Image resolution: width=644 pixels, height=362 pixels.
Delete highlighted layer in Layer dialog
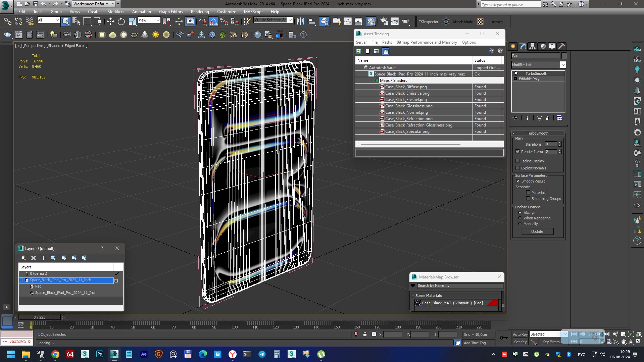pyautogui.click(x=34, y=258)
